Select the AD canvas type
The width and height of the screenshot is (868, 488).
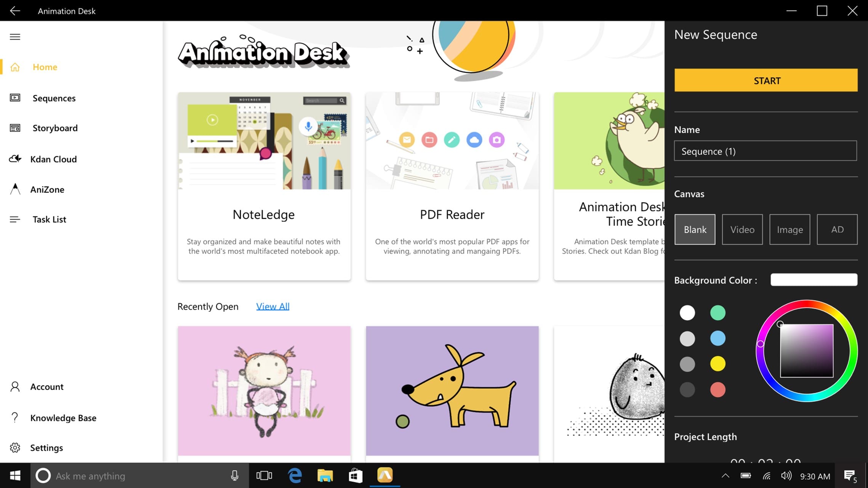pyautogui.click(x=837, y=229)
